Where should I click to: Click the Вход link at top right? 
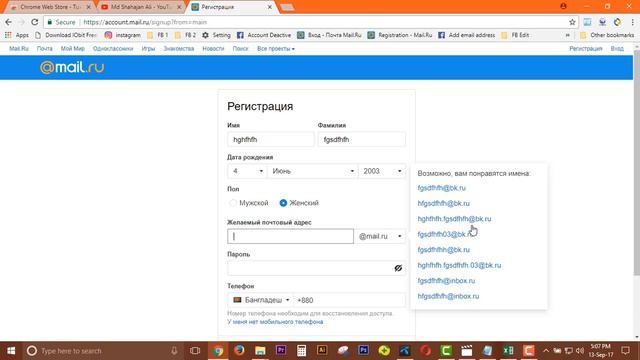tap(617, 49)
